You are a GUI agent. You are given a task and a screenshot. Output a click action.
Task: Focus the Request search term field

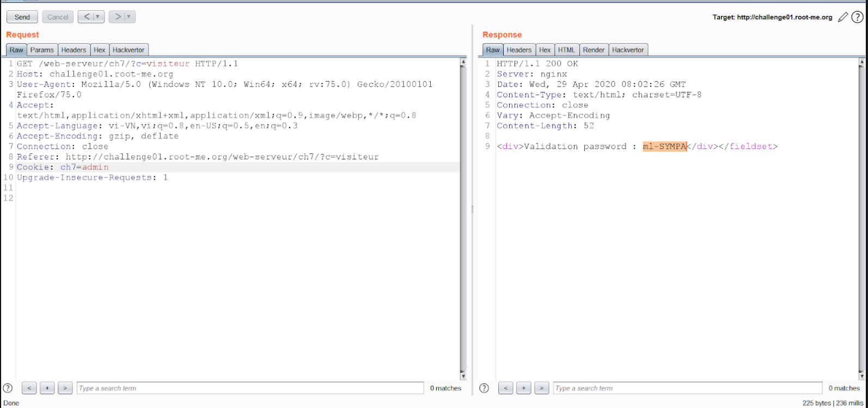250,388
